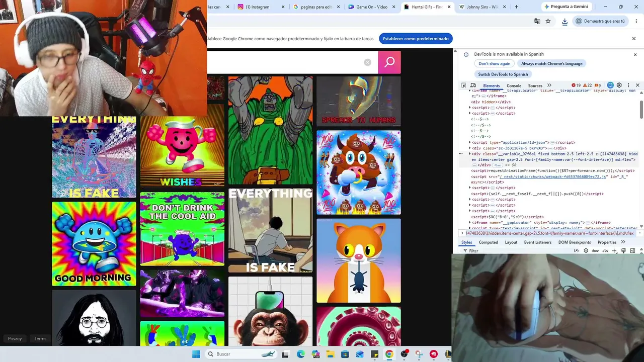Image resolution: width=644 pixels, height=362 pixels.
Task: Open the Copilot M365 taskbar icon
Action: point(315,354)
